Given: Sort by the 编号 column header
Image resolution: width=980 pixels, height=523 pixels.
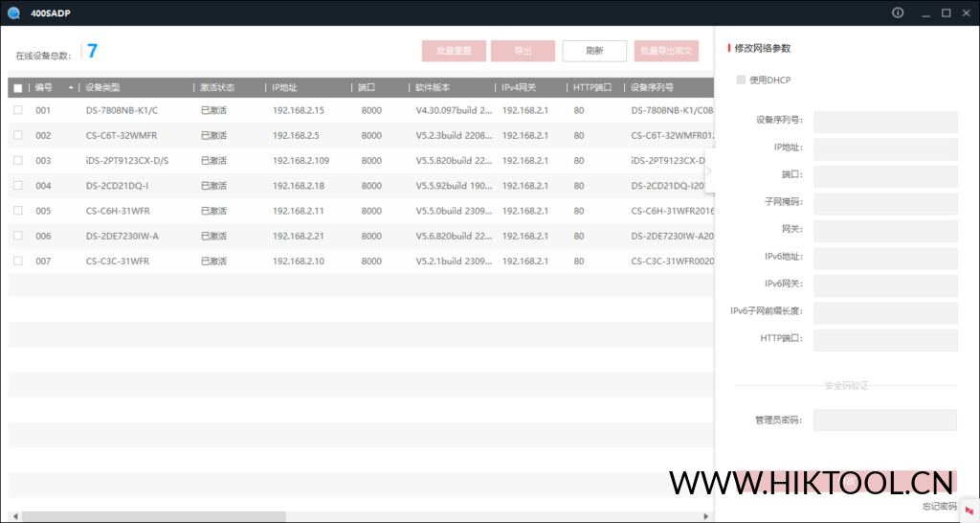Looking at the screenshot, I should coord(44,87).
